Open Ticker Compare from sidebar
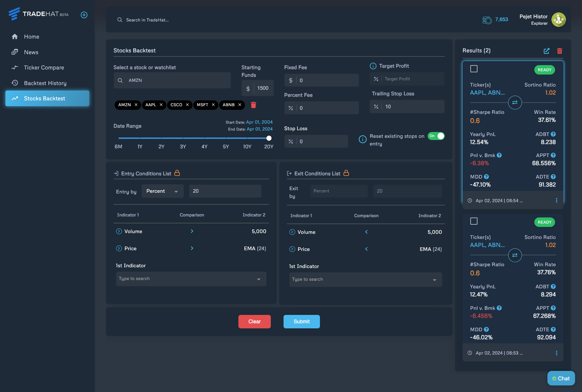 [44, 68]
